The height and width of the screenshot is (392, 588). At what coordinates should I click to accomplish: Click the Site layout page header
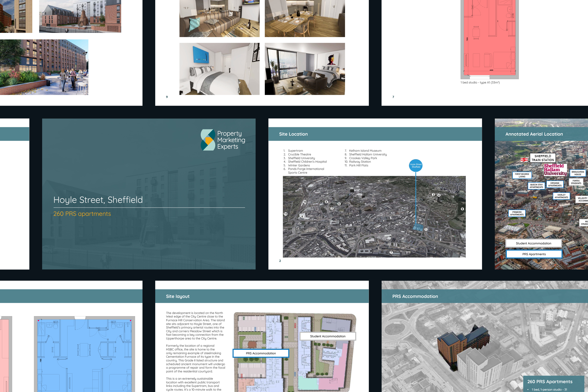pyautogui.click(x=178, y=296)
